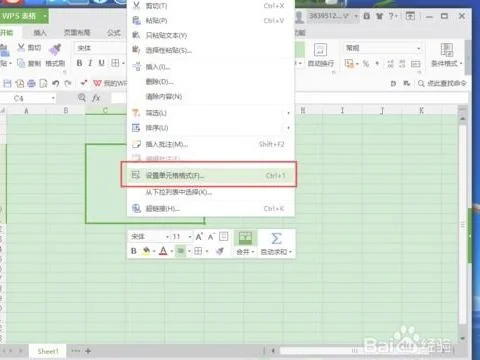Choose 从下拉列表中选择(K) in context menu
Viewport: 480px width, 360px height.
(x=211, y=192)
